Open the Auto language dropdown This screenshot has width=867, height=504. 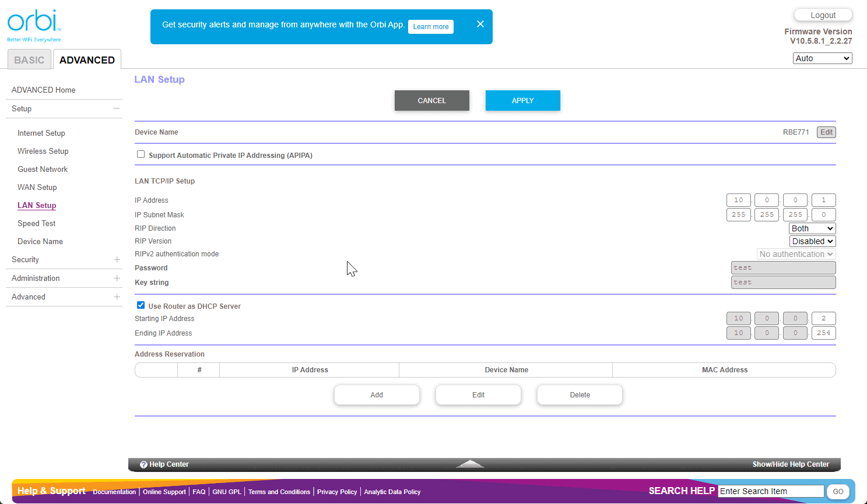822,58
